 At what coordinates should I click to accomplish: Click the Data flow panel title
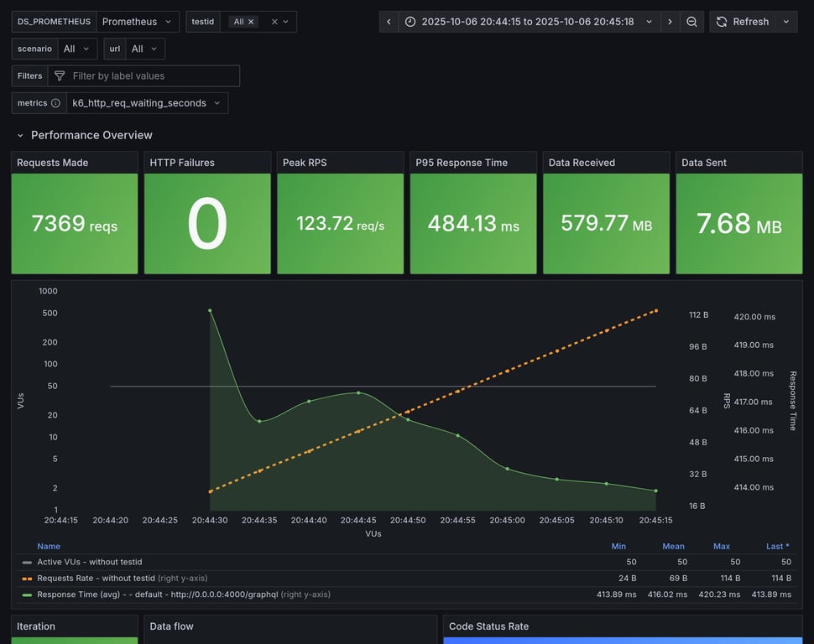click(x=171, y=626)
